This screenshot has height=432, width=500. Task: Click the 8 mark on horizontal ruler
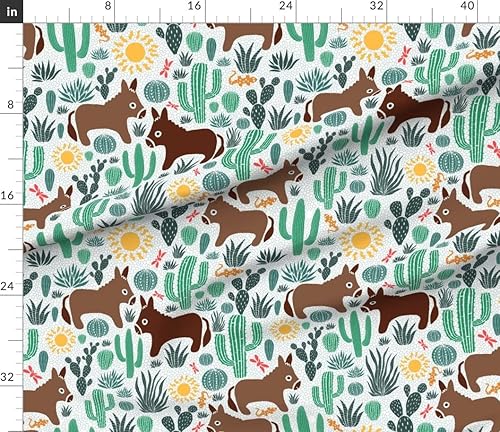pos(108,6)
